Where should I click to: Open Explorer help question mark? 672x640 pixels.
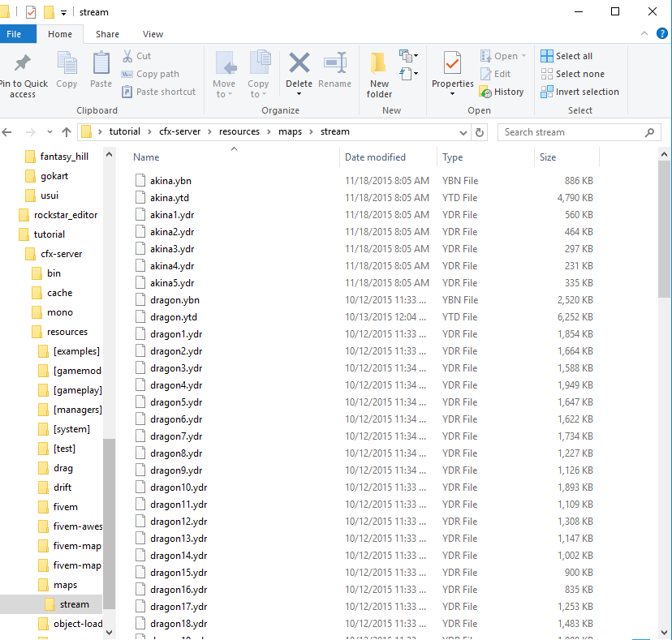pos(661,33)
